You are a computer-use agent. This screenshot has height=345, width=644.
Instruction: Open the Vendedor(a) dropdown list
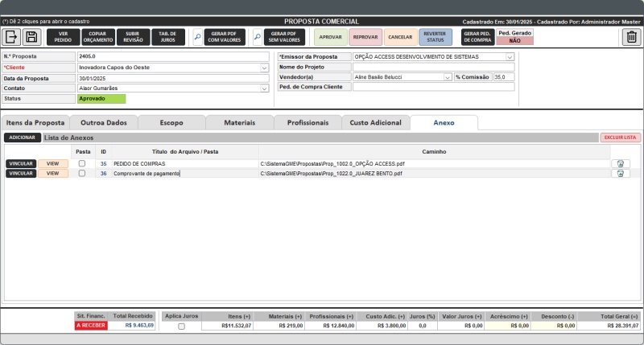coord(448,77)
